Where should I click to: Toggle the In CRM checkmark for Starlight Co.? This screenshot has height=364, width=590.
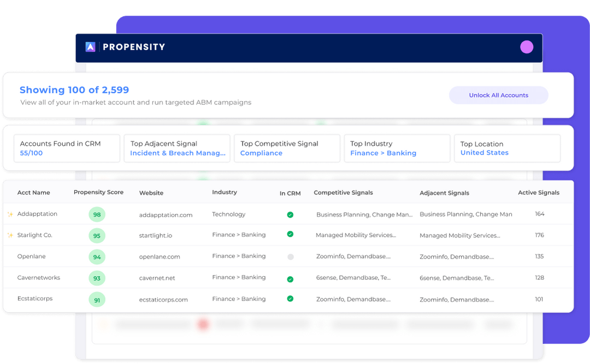coord(291,235)
